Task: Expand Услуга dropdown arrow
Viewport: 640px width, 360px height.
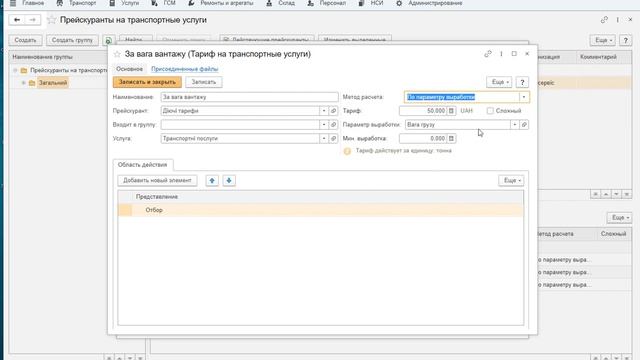Action: [324, 138]
